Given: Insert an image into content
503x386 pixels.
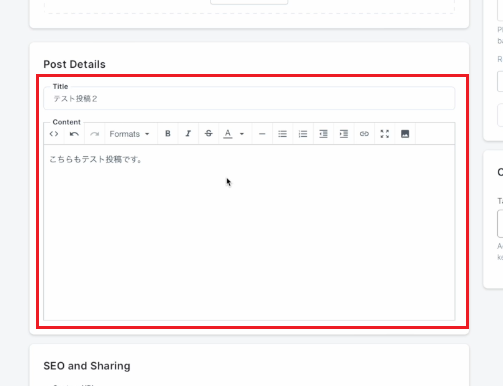Looking at the screenshot, I should 405,134.
